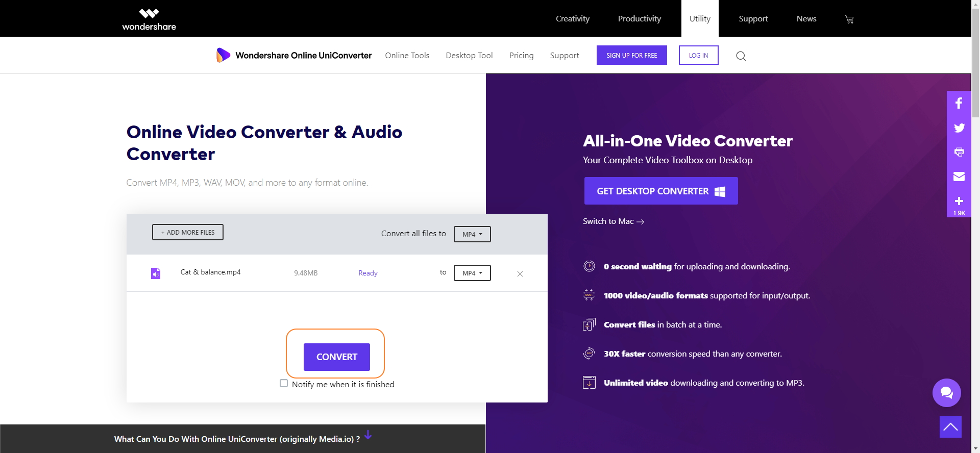This screenshot has width=980, height=453.
Task: Click the clock icon beside 0 second waiting
Action: point(589,266)
